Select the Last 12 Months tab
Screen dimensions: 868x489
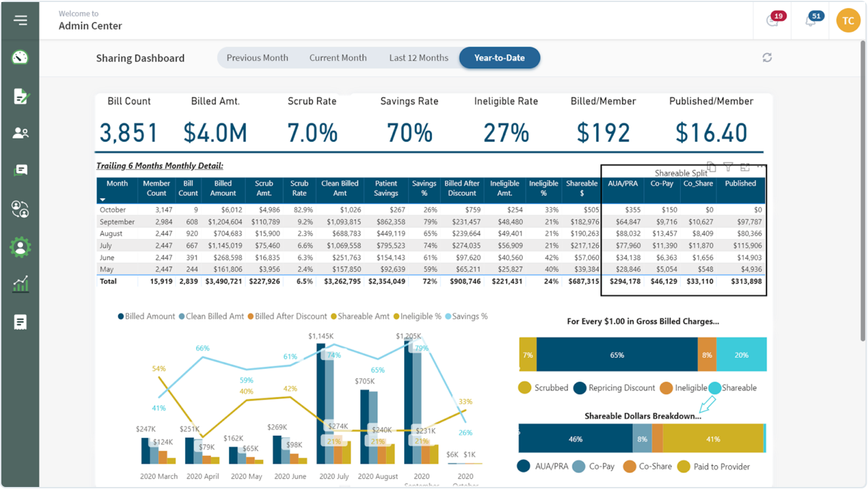(x=418, y=58)
